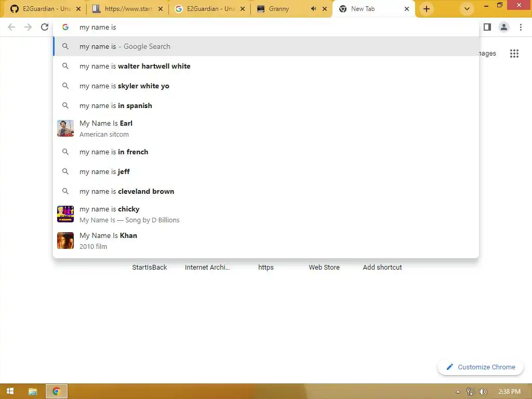Select 'my name is chicky' song suggestion
Image resolution: width=532 pixels, height=399 pixels.
(x=266, y=214)
